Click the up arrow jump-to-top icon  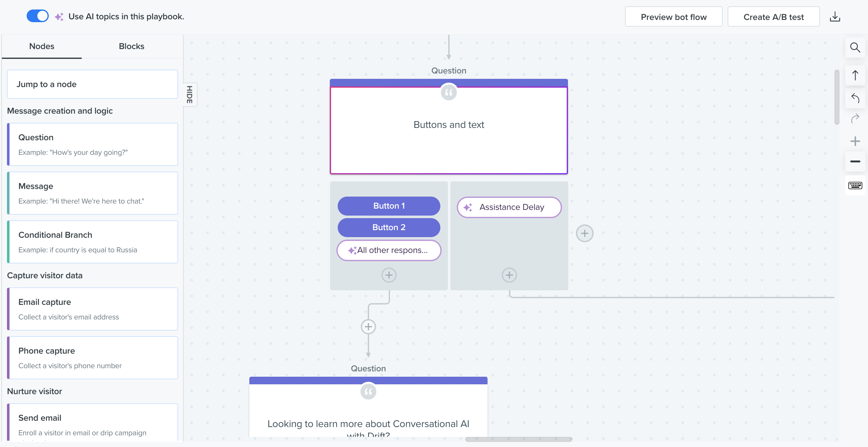(855, 75)
